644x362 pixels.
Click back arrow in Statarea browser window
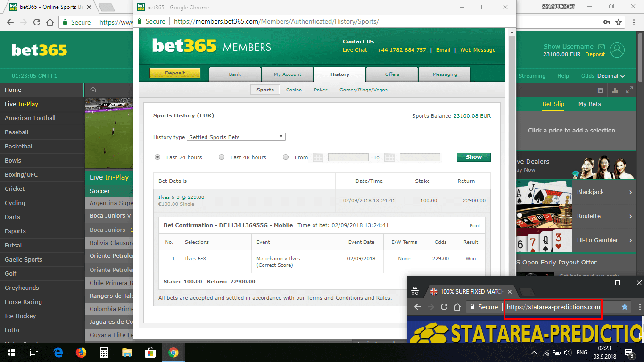click(x=417, y=307)
